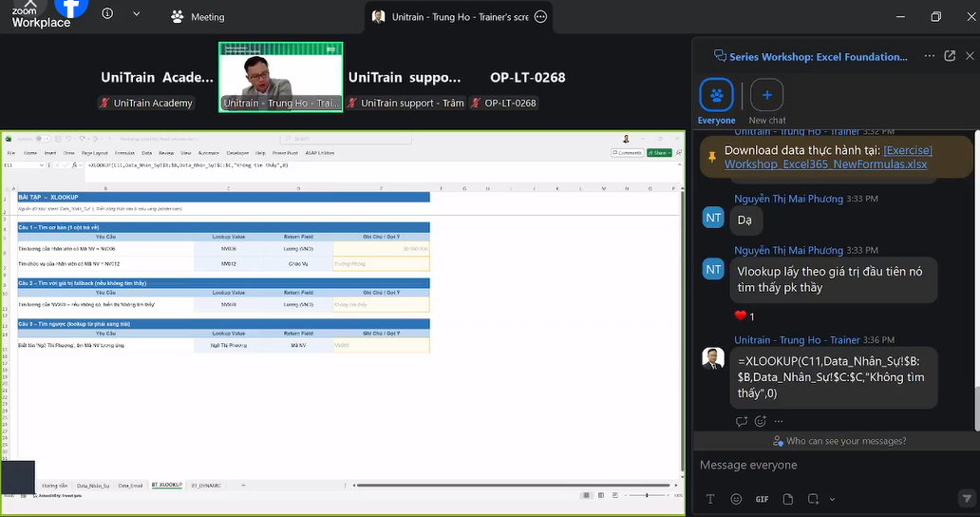Image resolution: width=980 pixels, height=517 pixels.
Task: Click the 'Ngô Thị Phương' lookup value cell
Action: click(229, 345)
